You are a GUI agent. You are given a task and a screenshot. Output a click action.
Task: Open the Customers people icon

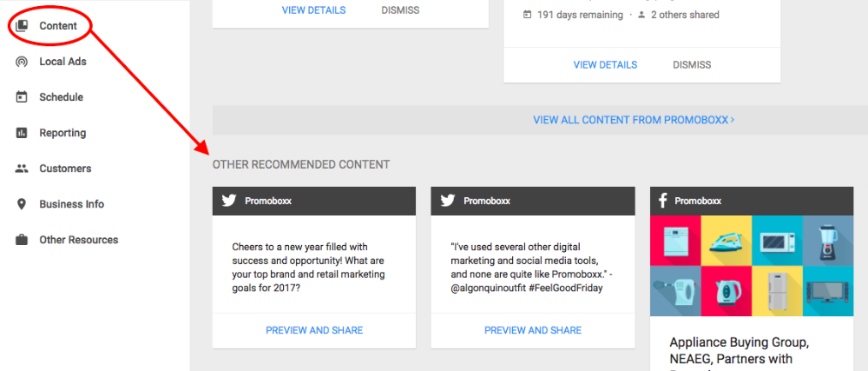(22, 169)
